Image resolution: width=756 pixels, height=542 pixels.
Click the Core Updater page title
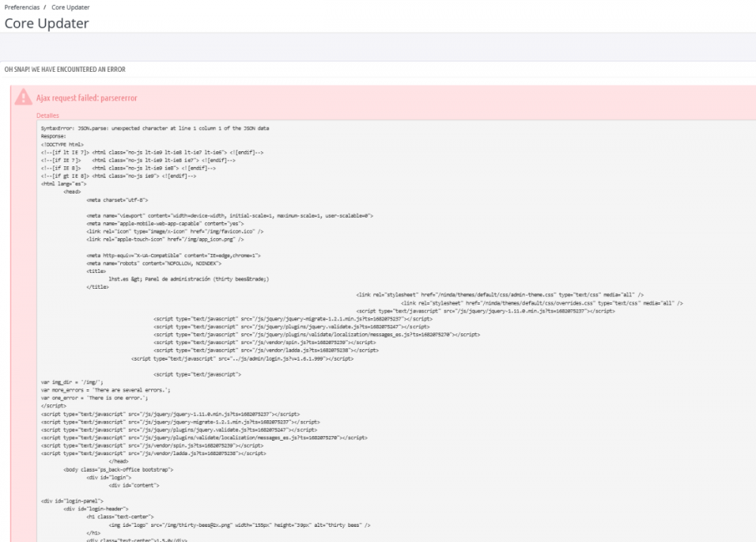pyautogui.click(x=47, y=23)
